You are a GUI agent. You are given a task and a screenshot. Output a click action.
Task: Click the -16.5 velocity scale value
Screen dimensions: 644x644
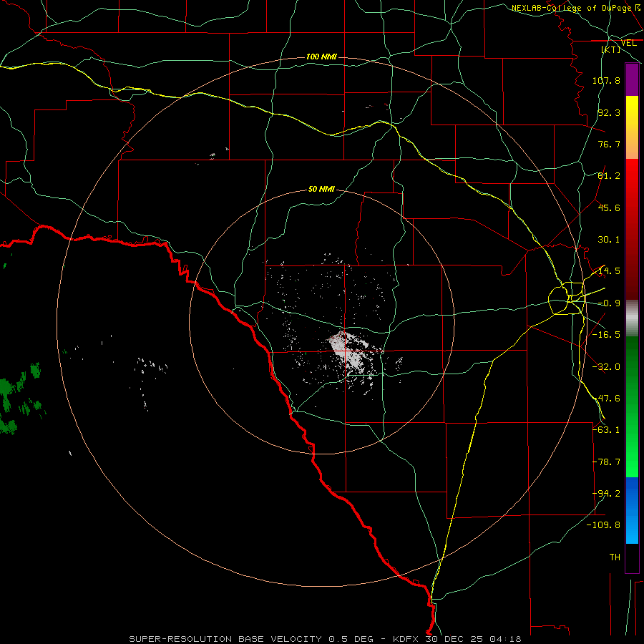(x=606, y=335)
